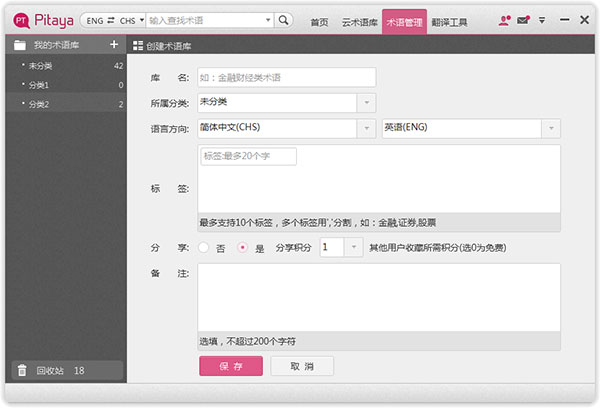Select the 是 (yes) share radio button
Viewport: 600px width, 408px height.
[x=242, y=248]
